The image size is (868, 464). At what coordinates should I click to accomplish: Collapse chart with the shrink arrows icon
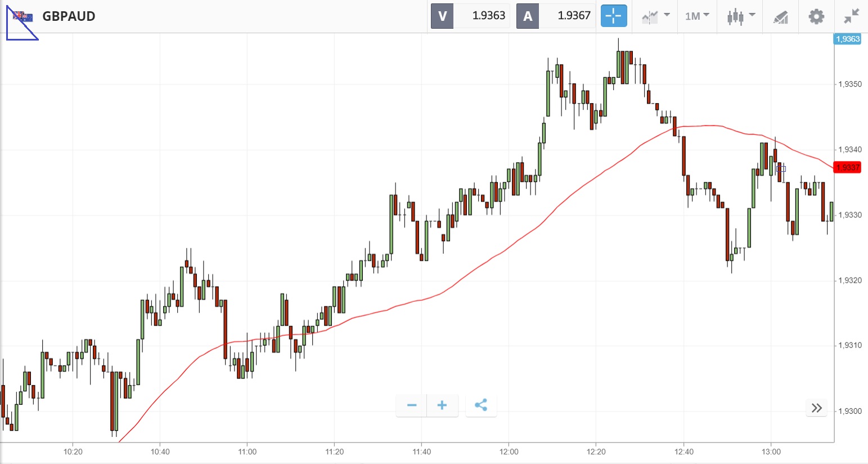[852, 16]
